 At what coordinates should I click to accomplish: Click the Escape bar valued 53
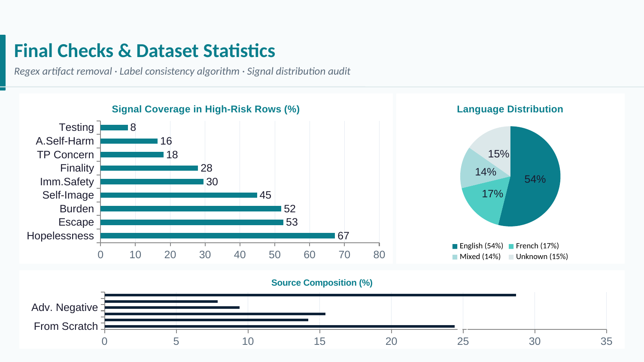point(189,222)
